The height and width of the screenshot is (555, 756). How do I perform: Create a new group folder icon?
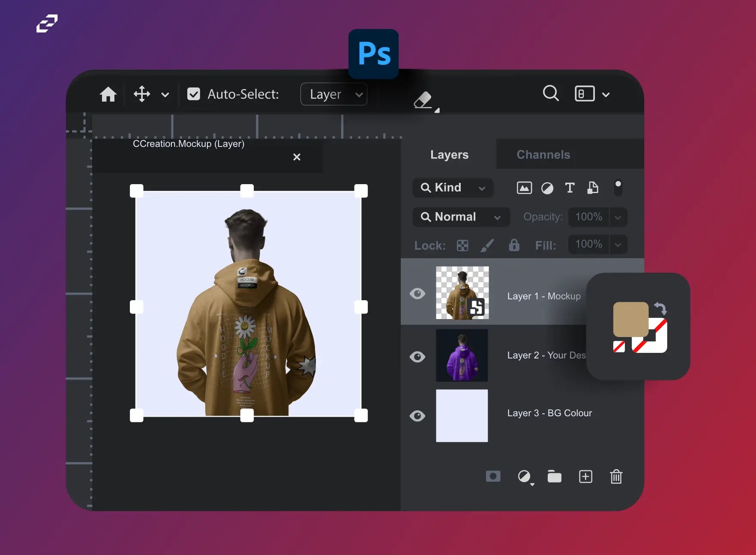point(554,476)
